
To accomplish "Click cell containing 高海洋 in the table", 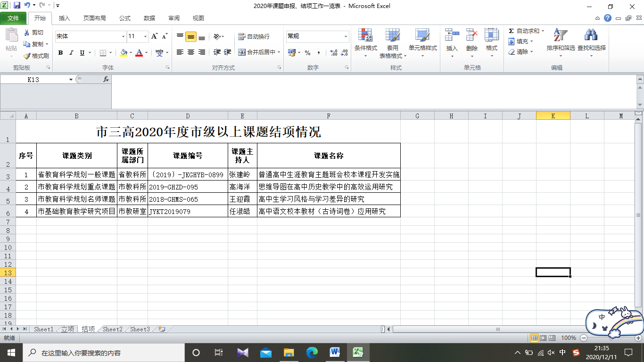I will tap(242, 187).
